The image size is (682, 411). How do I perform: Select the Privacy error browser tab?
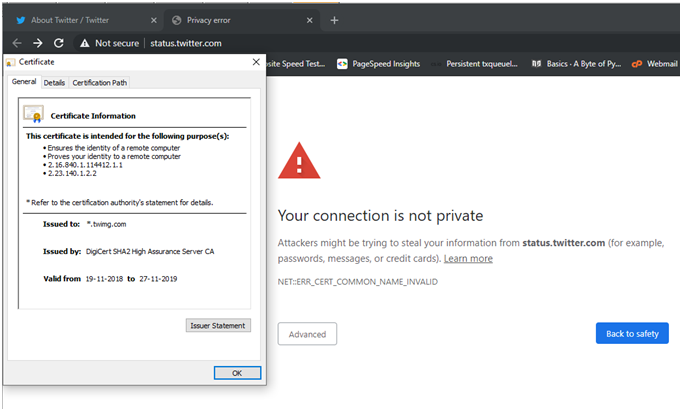(x=241, y=20)
